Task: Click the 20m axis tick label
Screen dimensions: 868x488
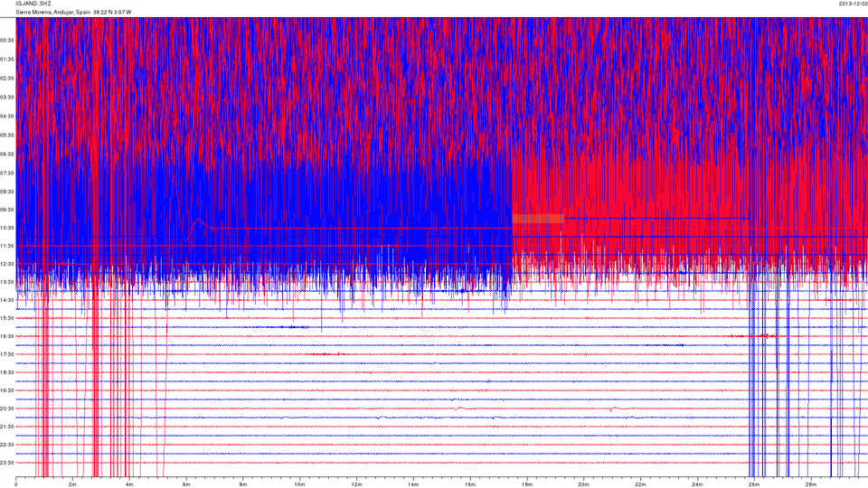Action: (x=583, y=484)
